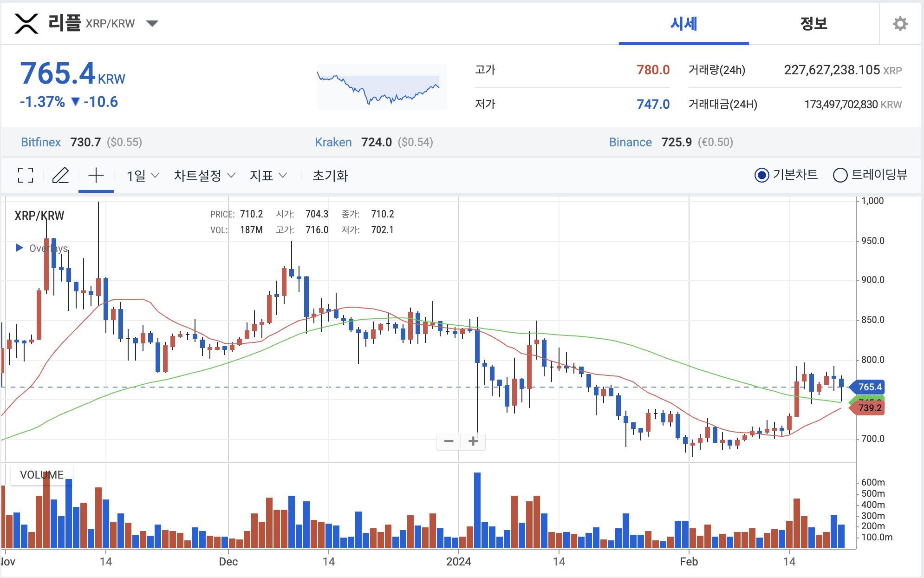Zoom out chart with minus button
Screen dimensions: 924x578
point(449,441)
